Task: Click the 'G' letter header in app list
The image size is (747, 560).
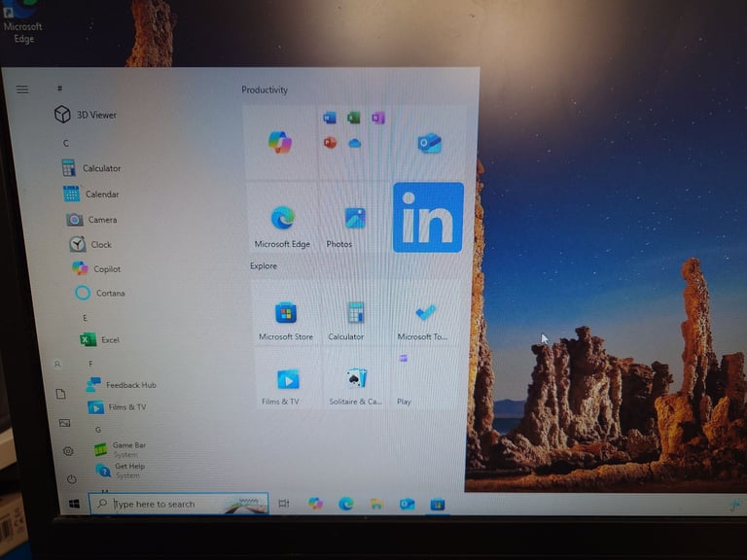Action: click(x=97, y=430)
